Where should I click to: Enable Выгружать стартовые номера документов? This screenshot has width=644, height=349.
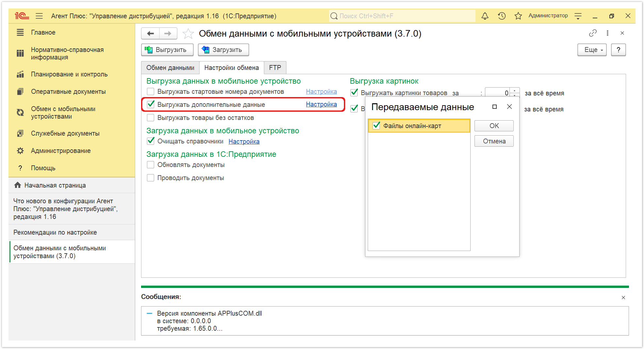(x=151, y=91)
